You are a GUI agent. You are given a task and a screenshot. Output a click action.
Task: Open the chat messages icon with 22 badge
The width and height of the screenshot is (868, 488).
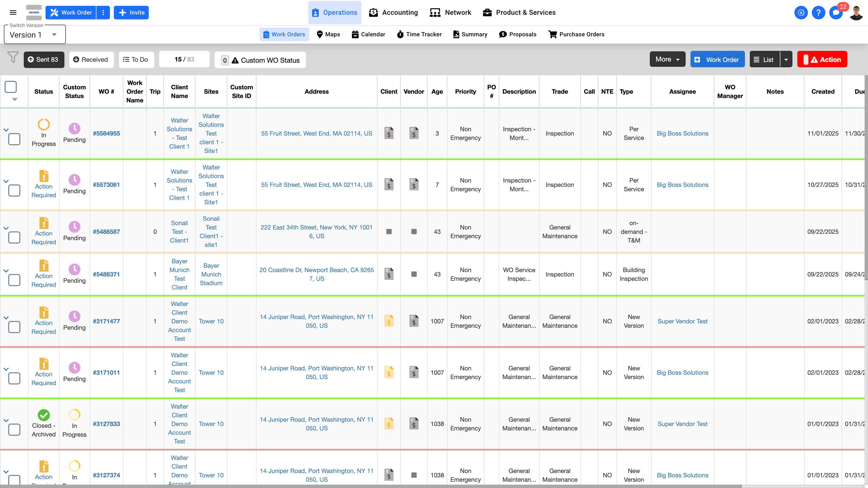pos(836,13)
